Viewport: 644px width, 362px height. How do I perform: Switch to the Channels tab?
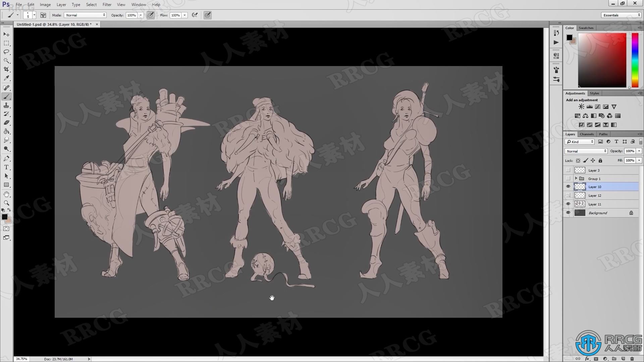587,134
